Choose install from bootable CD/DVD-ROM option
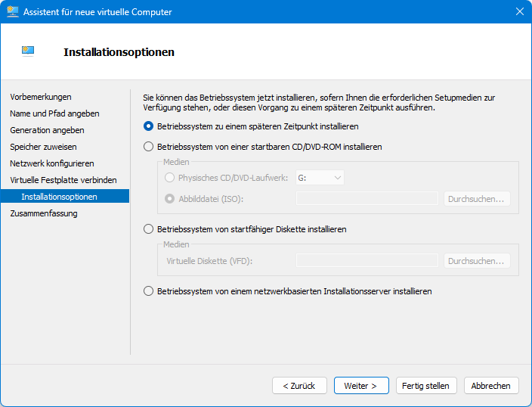Image resolution: width=532 pixels, height=407 pixels. coord(149,147)
